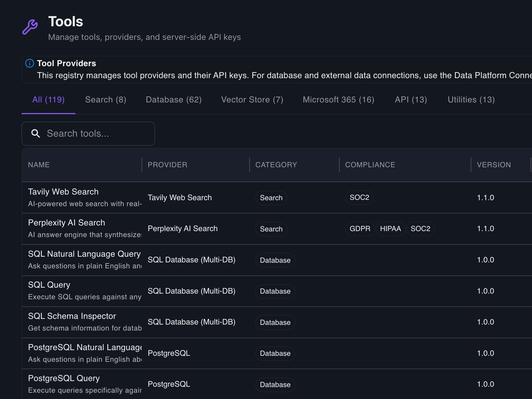Open the PostgreSQL Query tool name

pos(64,378)
